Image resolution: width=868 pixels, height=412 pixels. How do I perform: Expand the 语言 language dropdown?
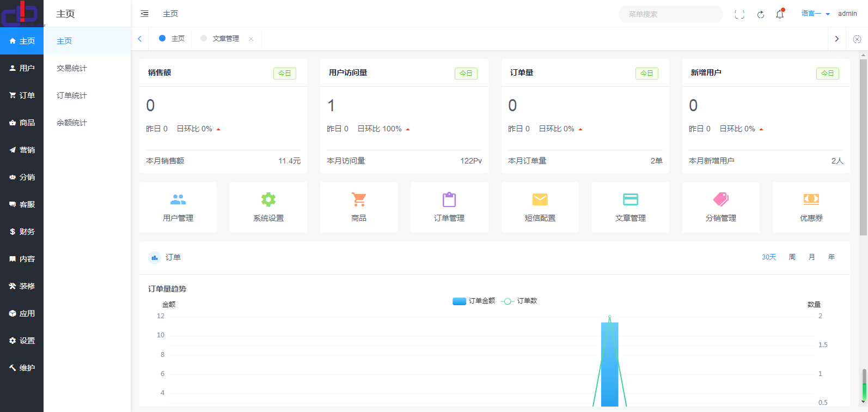point(815,14)
